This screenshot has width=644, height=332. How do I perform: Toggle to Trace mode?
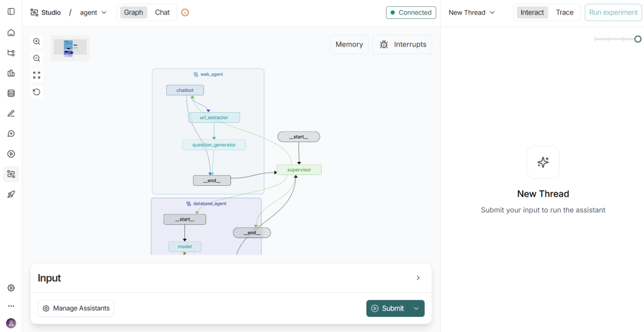coord(565,13)
